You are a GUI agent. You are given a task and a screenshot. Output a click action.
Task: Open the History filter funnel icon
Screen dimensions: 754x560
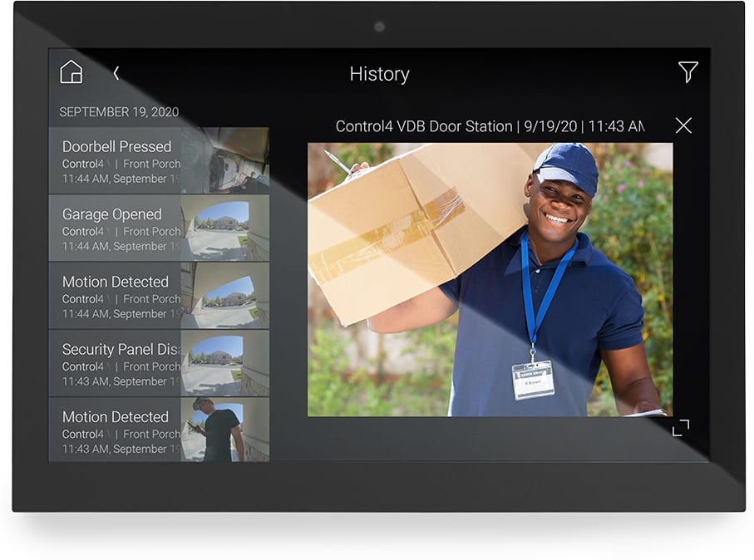[687, 72]
